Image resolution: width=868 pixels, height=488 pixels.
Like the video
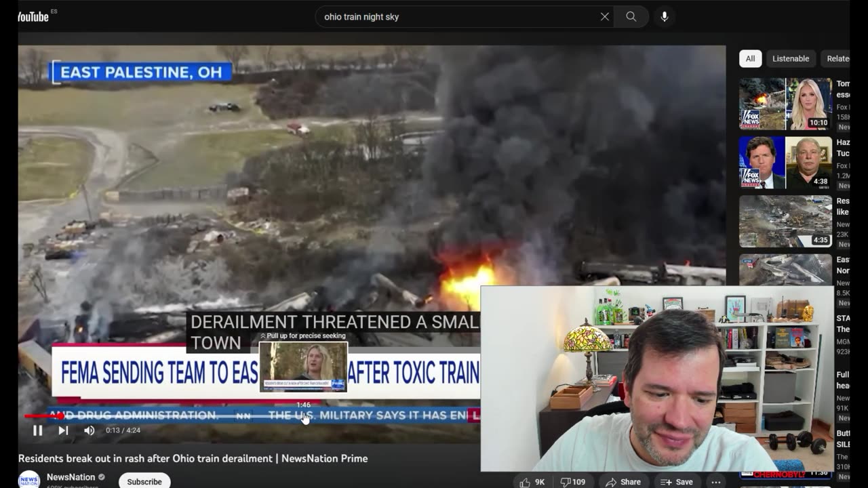pyautogui.click(x=532, y=482)
